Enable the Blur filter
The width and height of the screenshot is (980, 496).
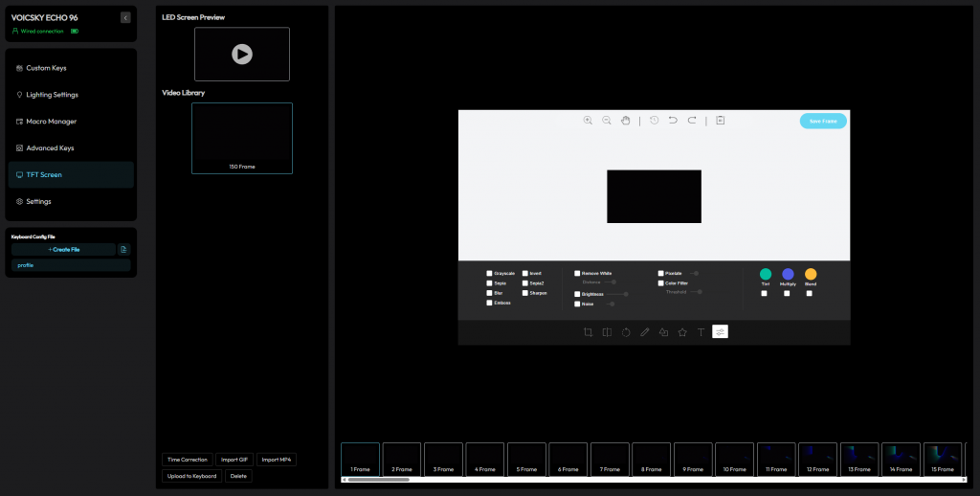[x=489, y=293]
